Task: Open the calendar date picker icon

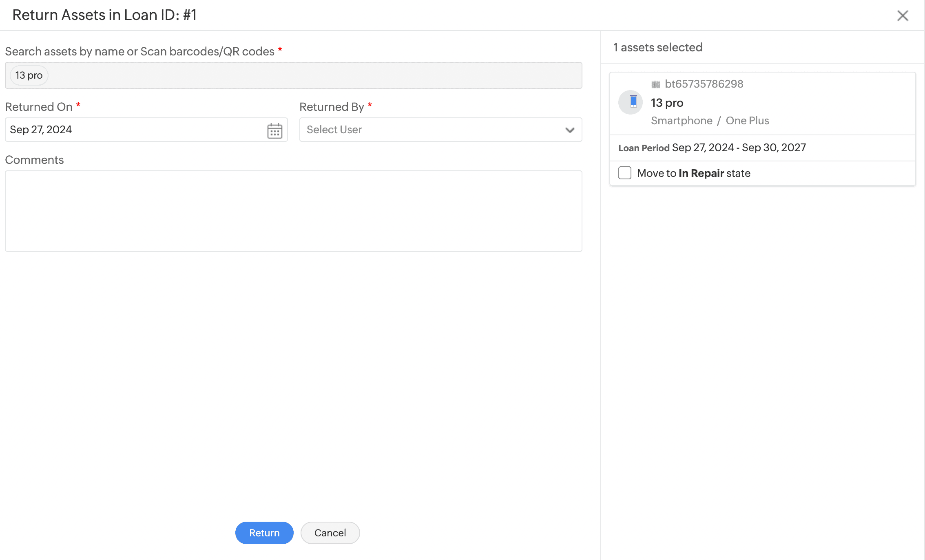Action: click(x=274, y=130)
